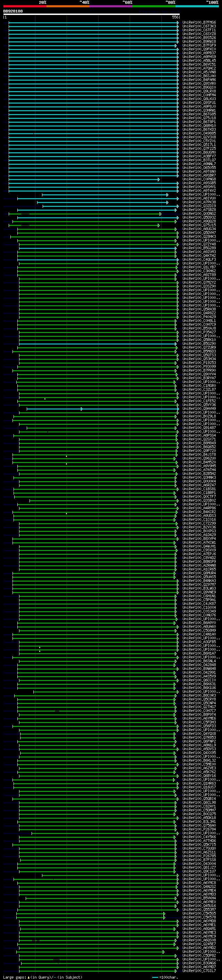222x980 pixels.
Task: Select the hit UniRef100_C1MGR0
Action: 199,386
